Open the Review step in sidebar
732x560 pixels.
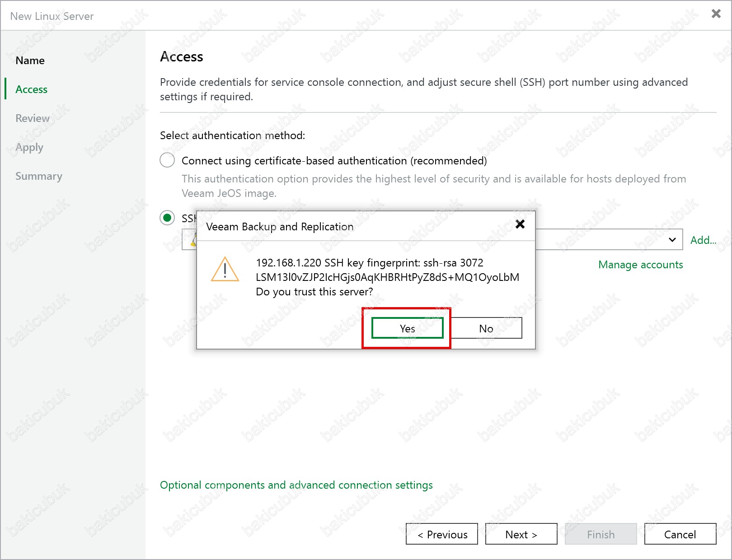(33, 118)
